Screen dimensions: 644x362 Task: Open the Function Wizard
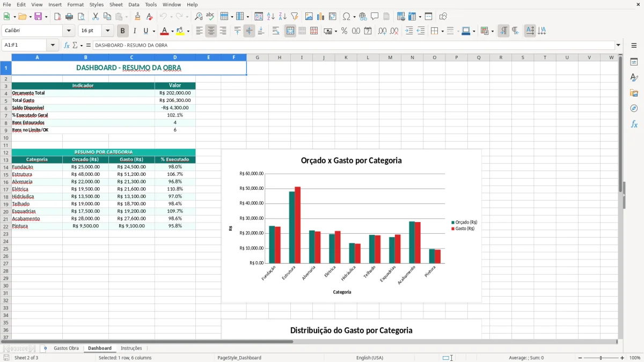tap(67, 46)
